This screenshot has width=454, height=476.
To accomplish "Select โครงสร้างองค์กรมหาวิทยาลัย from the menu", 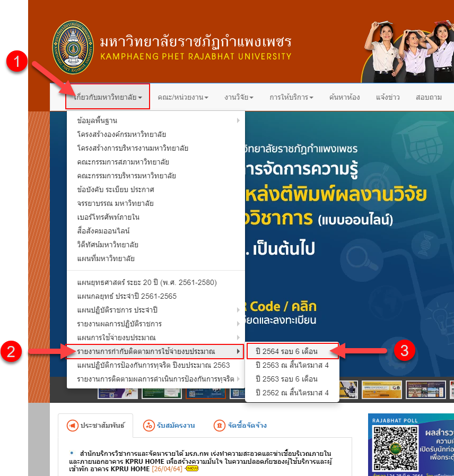I will click(x=156, y=134).
